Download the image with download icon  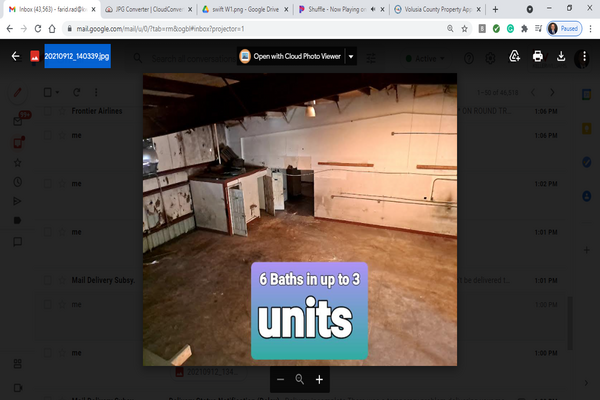561,57
